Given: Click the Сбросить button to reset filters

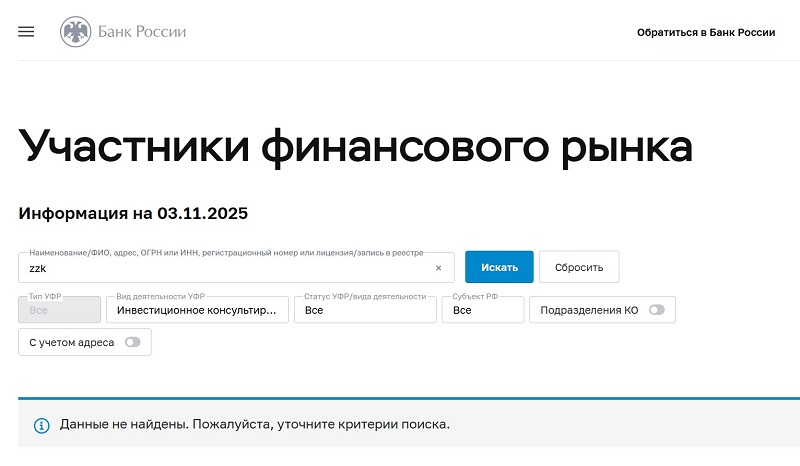Looking at the screenshot, I should click(579, 267).
